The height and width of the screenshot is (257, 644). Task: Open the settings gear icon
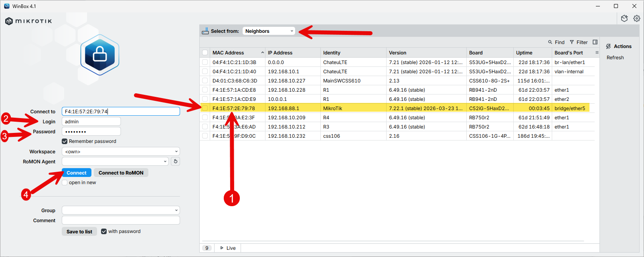tap(636, 18)
